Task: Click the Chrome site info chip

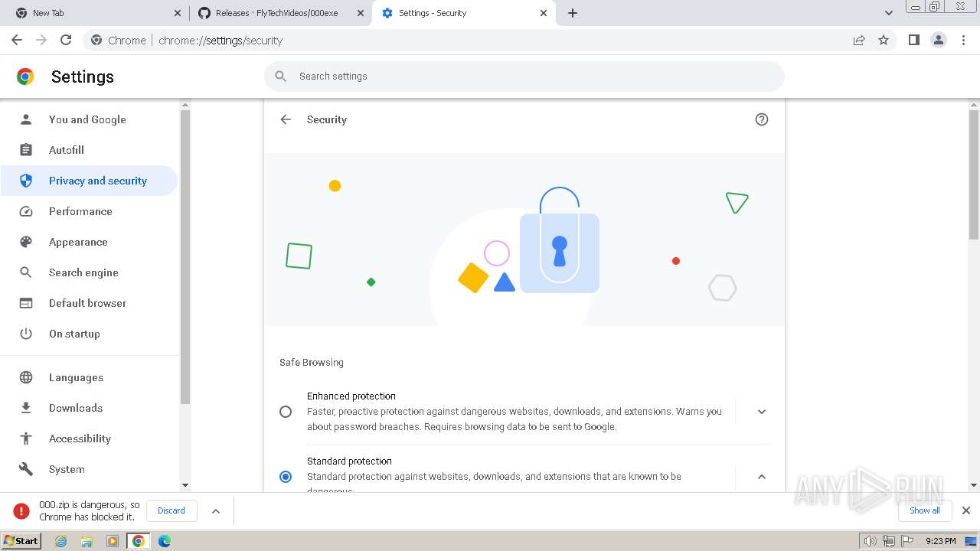Action: tap(119, 41)
